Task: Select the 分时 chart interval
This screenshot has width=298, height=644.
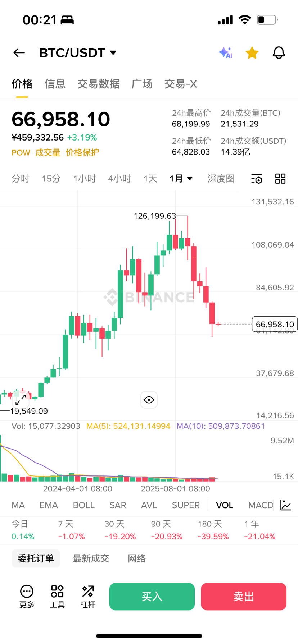Action: (x=21, y=179)
